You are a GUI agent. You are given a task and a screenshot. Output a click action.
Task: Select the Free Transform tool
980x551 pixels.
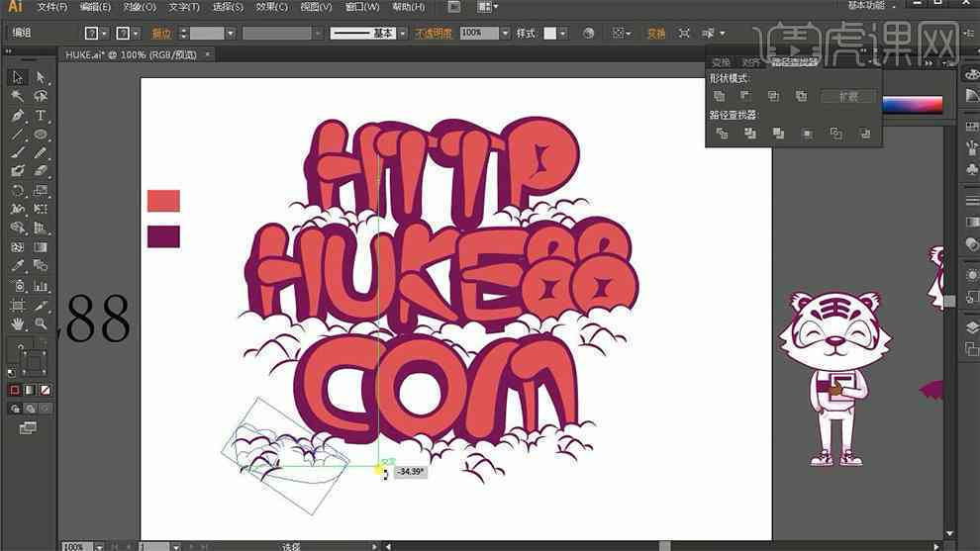[41, 209]
